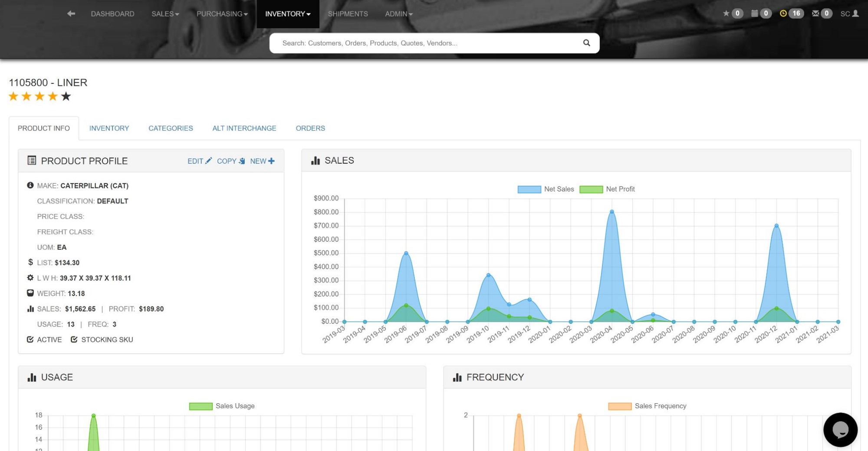This screenshot has width=868, height=451.
Task: Click the third rating star
Action: [x=39, y=96]
